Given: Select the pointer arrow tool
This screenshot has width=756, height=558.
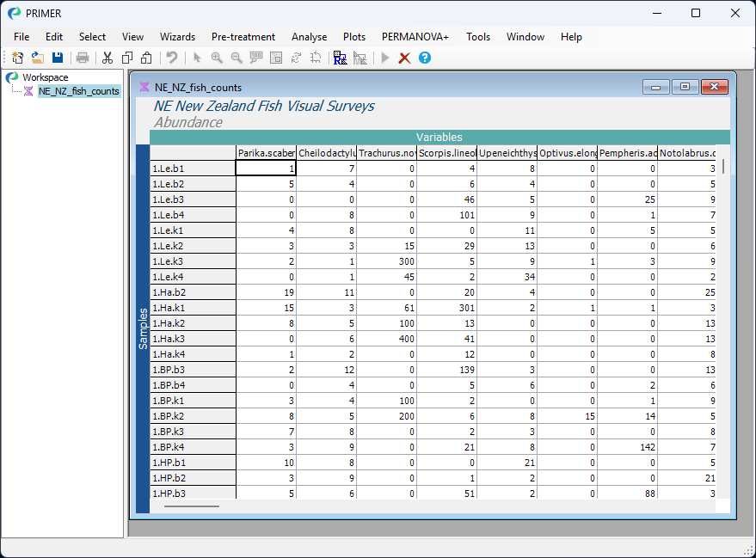Looking at the screenshot, I should pos(196,58).
